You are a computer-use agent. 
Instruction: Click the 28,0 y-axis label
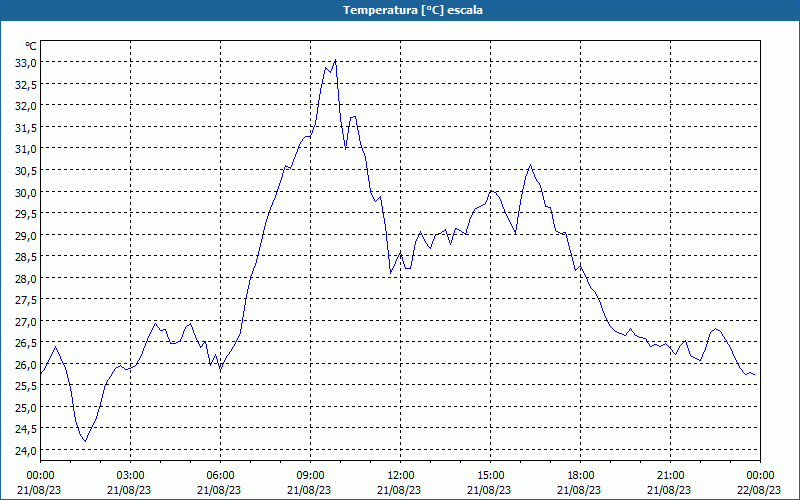(x=26, y=279)
